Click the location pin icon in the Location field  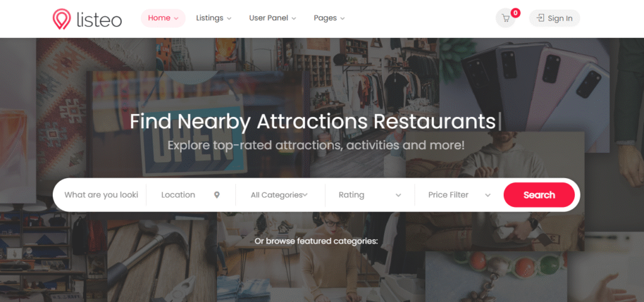click(217, 195)
